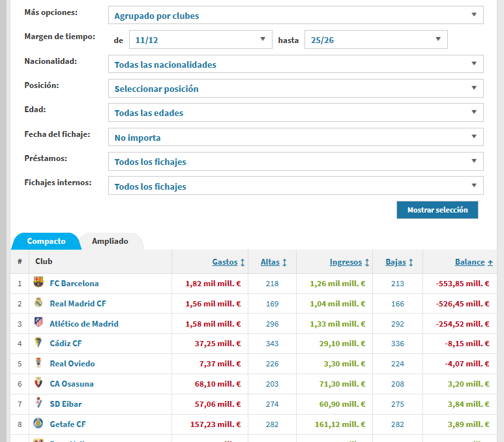
Task: Click the CA Osasuna crest icon
Action: click(38, 383)
